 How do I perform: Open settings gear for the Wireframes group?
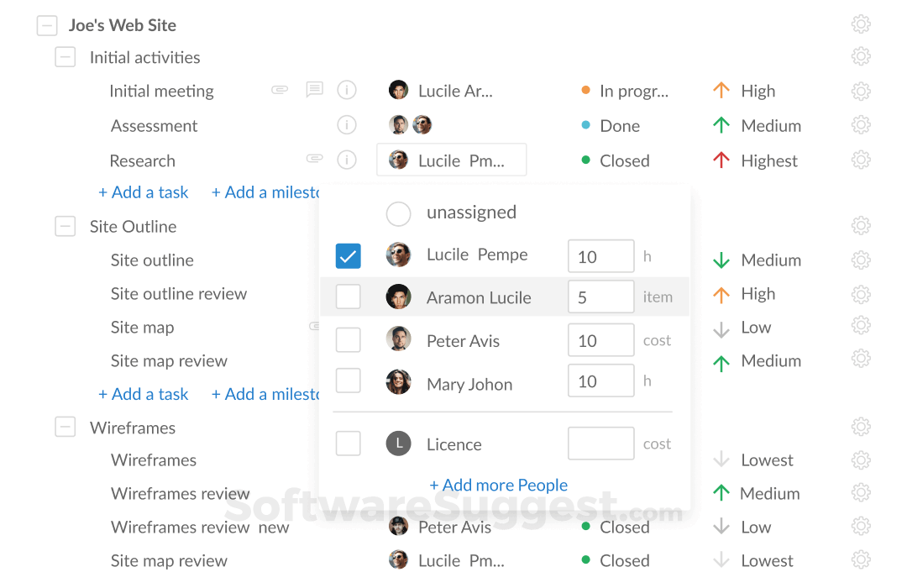click(861, 426)
